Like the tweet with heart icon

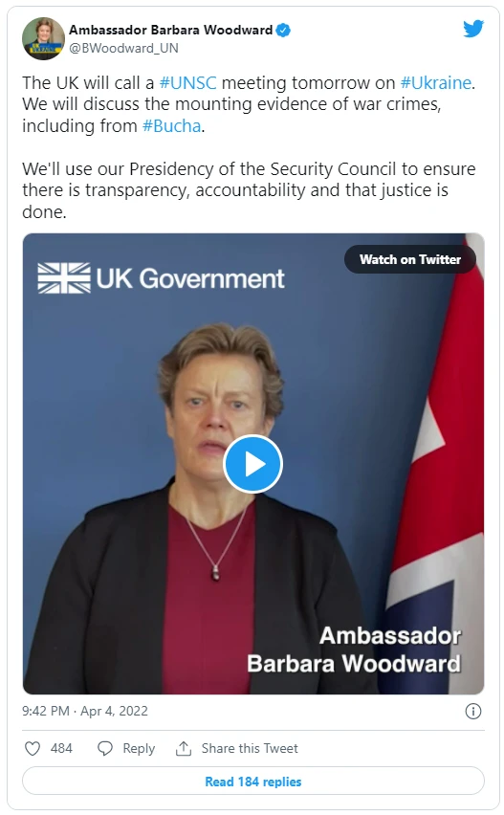[x=33, y=748]
